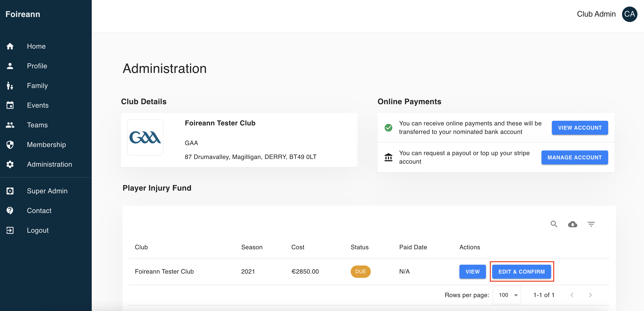Select the Logout icon
The height and width of the screenshot is (311, 644).
click(10, 230)
